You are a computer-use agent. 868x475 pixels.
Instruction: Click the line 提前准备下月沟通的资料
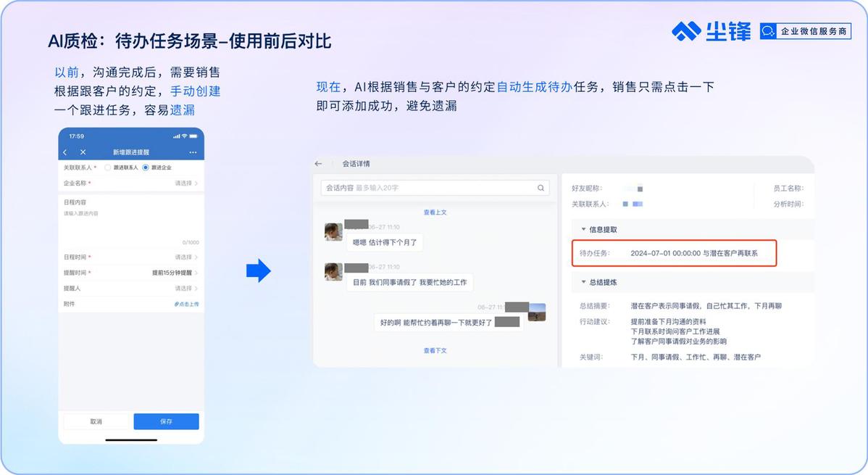(668, 321)
